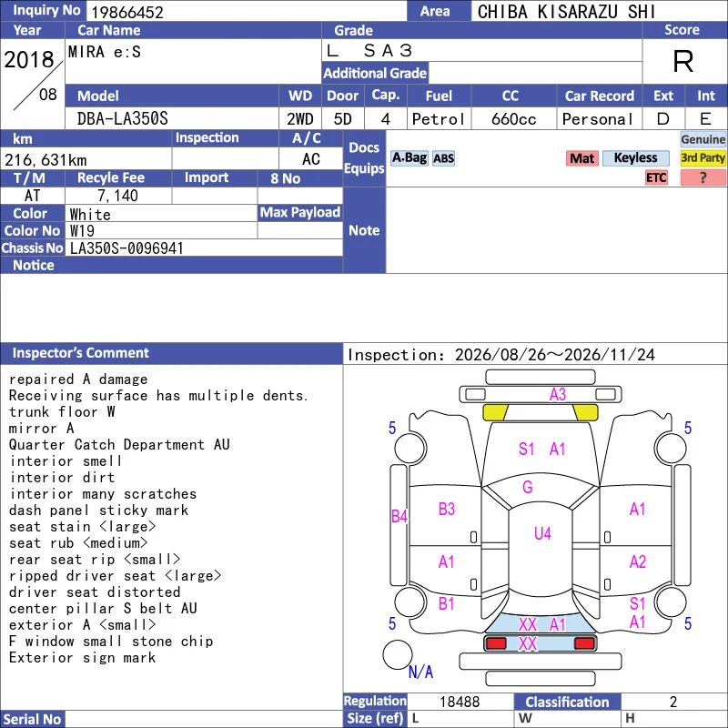
Task: Select the yellow 3rd Party badge
Action: (x=703, y=158)
